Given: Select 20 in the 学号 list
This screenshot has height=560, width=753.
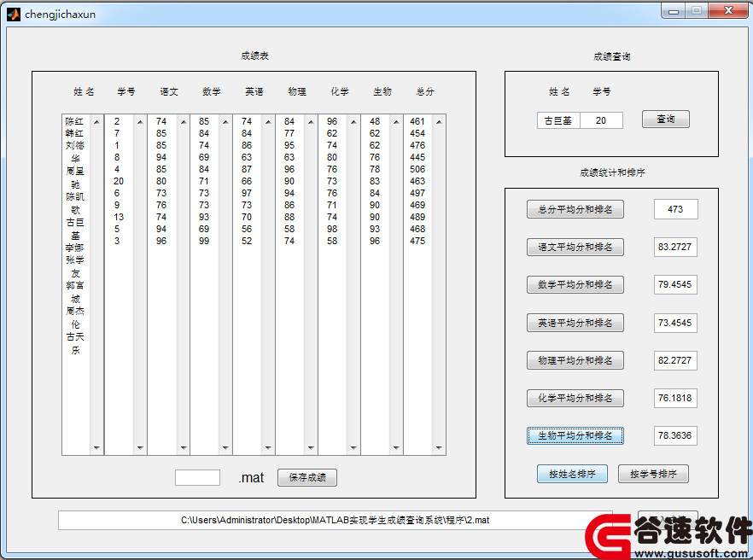Looking at the screenshot, I should pos(119,181).
